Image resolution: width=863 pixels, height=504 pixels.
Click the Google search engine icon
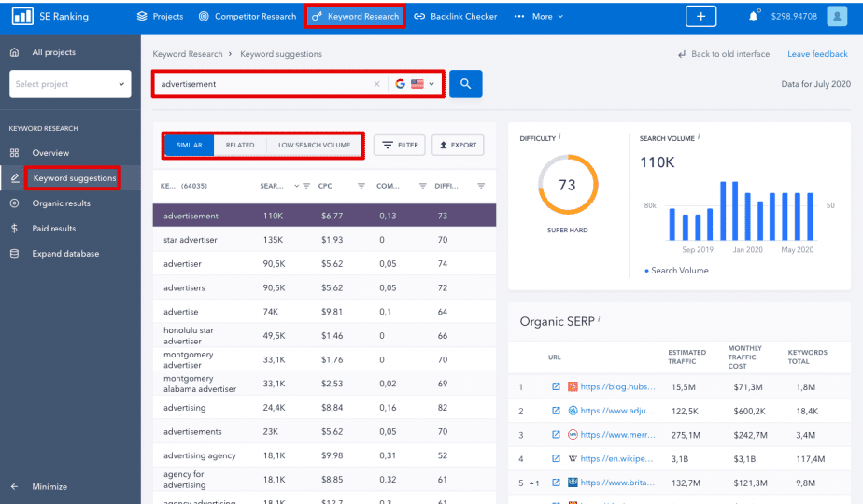tap(400, 84)
